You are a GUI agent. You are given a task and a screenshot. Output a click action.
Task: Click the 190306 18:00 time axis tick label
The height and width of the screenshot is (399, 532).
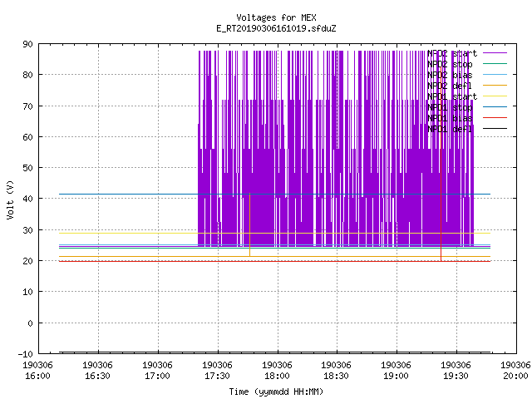coord(277,371)
